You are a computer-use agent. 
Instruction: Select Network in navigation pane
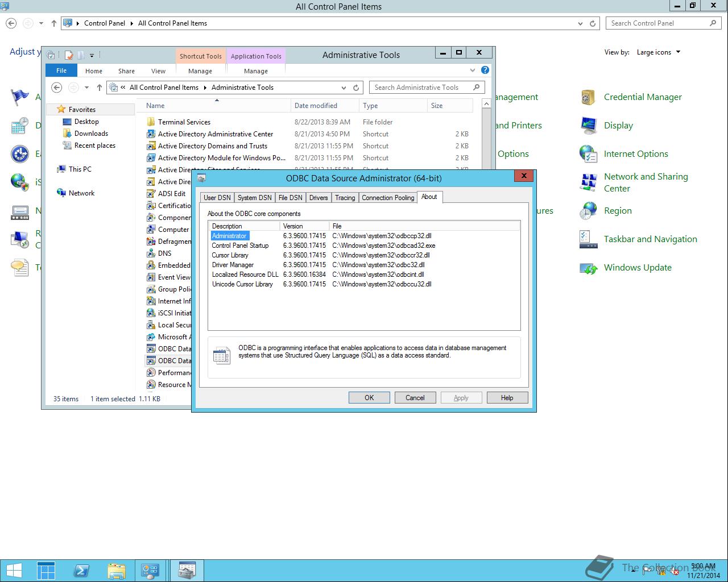pyautogui.click(x=81, y=193)
